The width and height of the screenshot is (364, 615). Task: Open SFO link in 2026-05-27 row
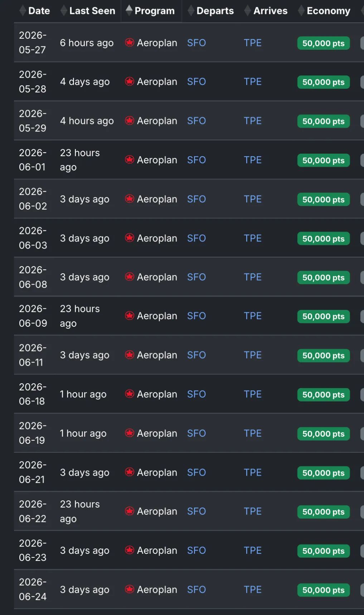196,43
